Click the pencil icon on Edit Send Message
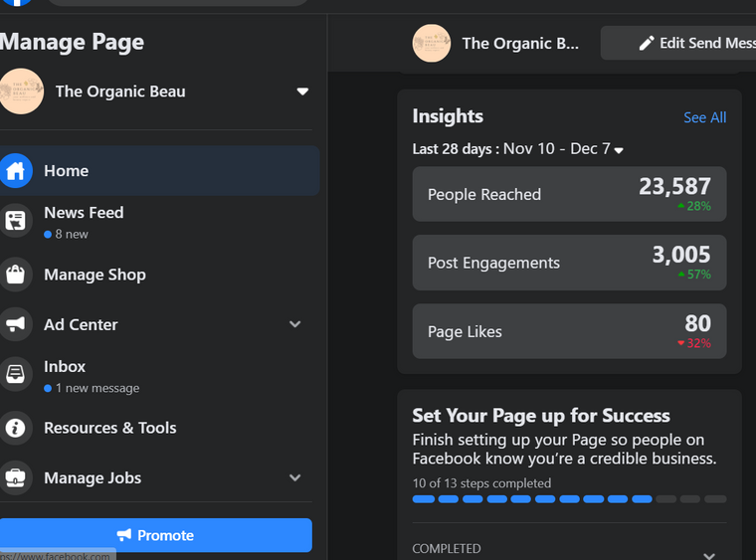This screenshot has width=756, height=560. [x=646, y=43]
